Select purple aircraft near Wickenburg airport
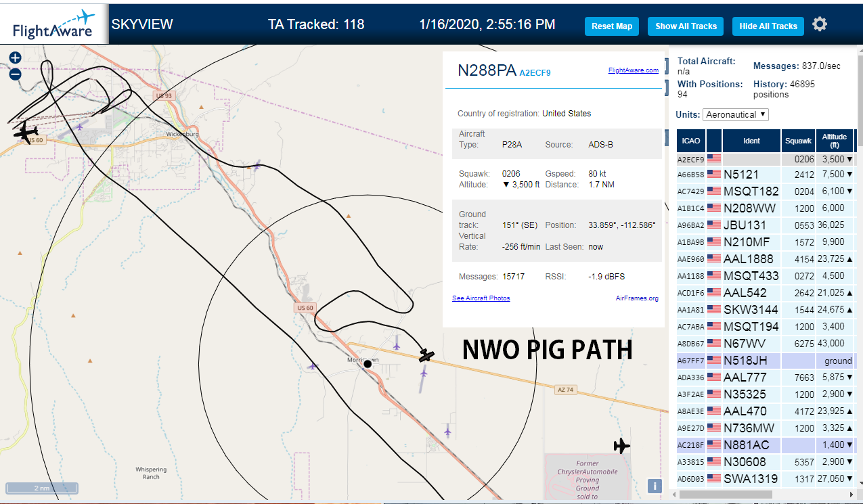Viewport: 863px width, 504px height. click(x=81, y=127)
